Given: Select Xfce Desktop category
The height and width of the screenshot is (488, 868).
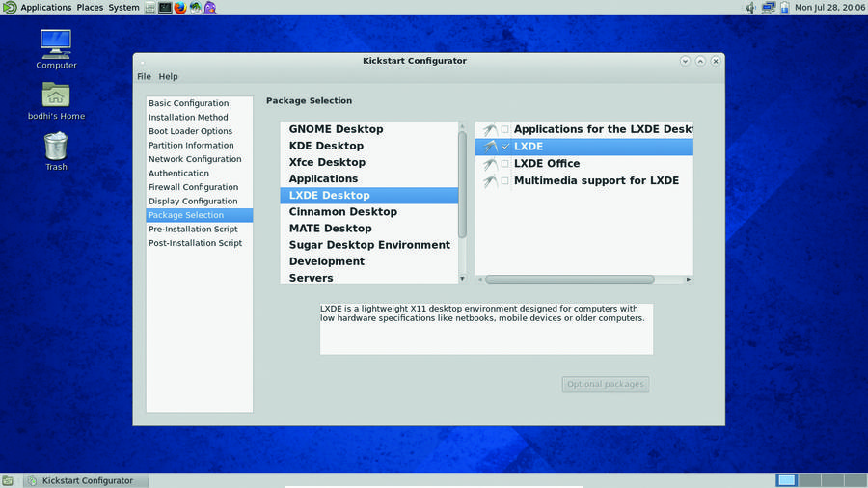Looking at the screenshot, I should [369, 163].
